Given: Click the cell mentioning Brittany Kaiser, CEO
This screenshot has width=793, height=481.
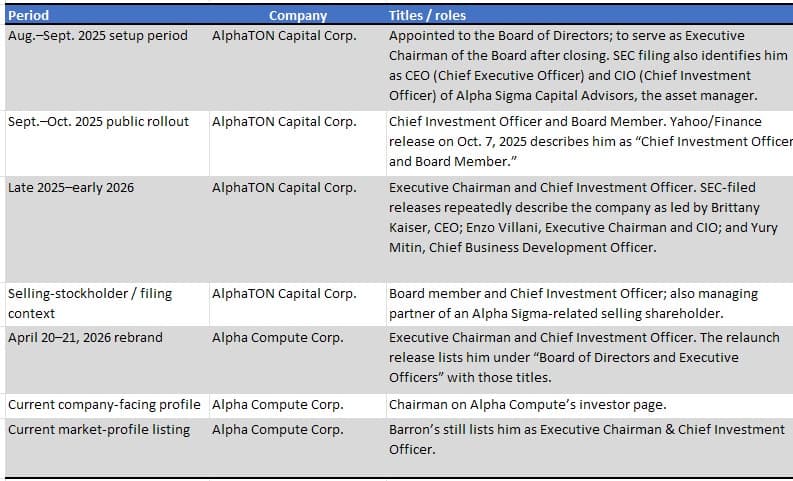Looking at the screenshot, I should pyautogui.click(x=590, y=229).
